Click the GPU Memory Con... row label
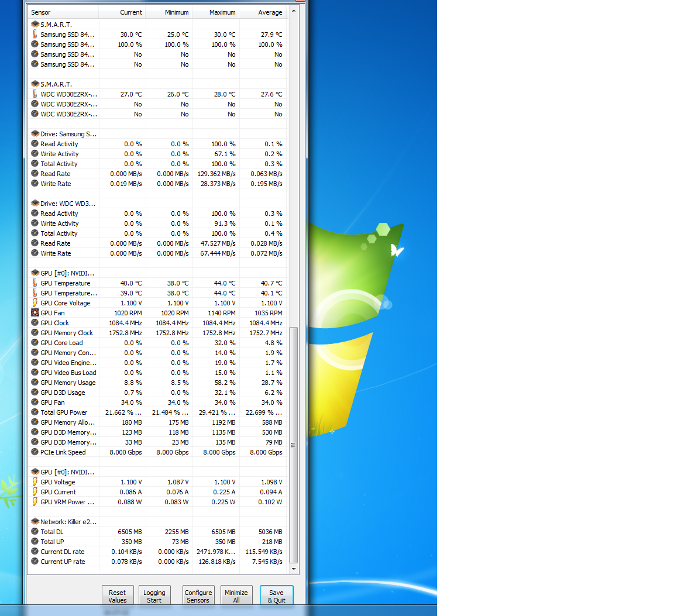 coord(68,353)
